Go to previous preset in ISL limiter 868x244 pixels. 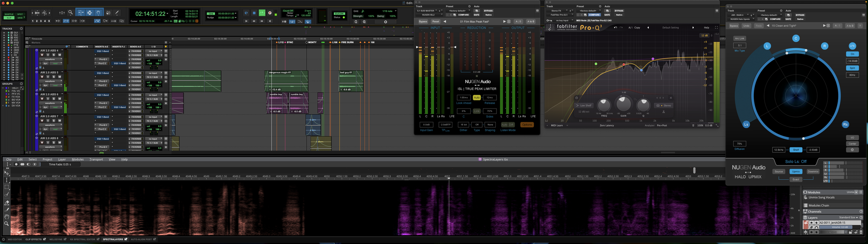point(445,22)
